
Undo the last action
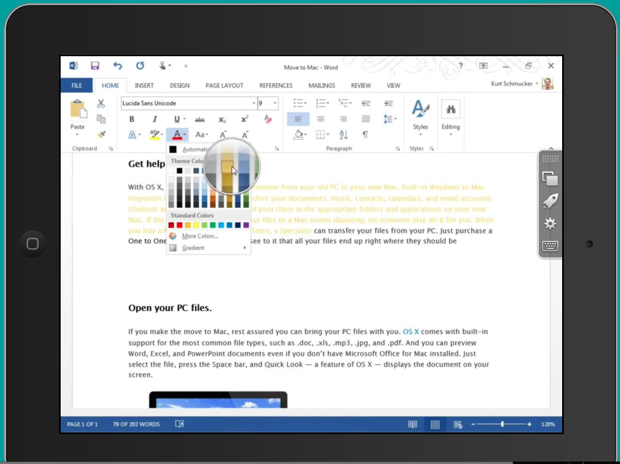117,66
